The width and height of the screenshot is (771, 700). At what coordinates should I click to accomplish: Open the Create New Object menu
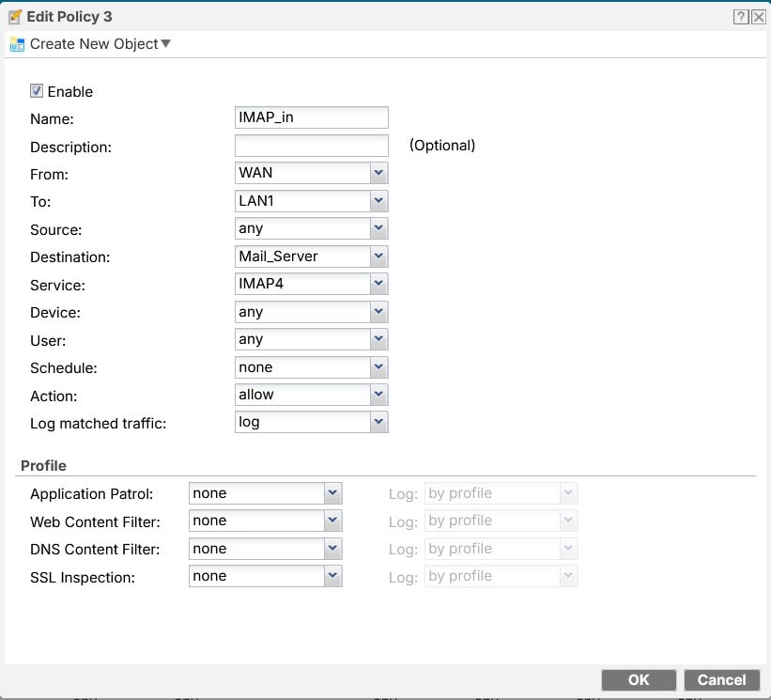[x=100, y=44]
